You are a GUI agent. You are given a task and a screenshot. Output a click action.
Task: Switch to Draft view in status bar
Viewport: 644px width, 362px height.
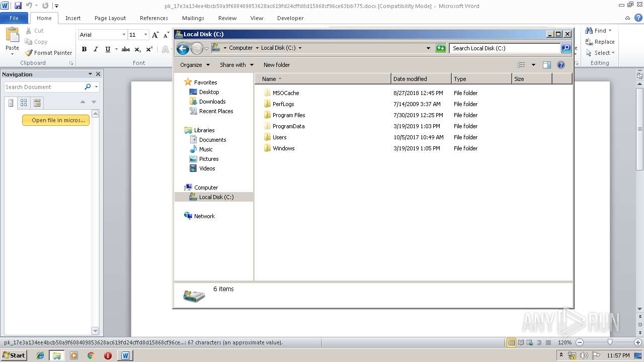coord(547,342)
